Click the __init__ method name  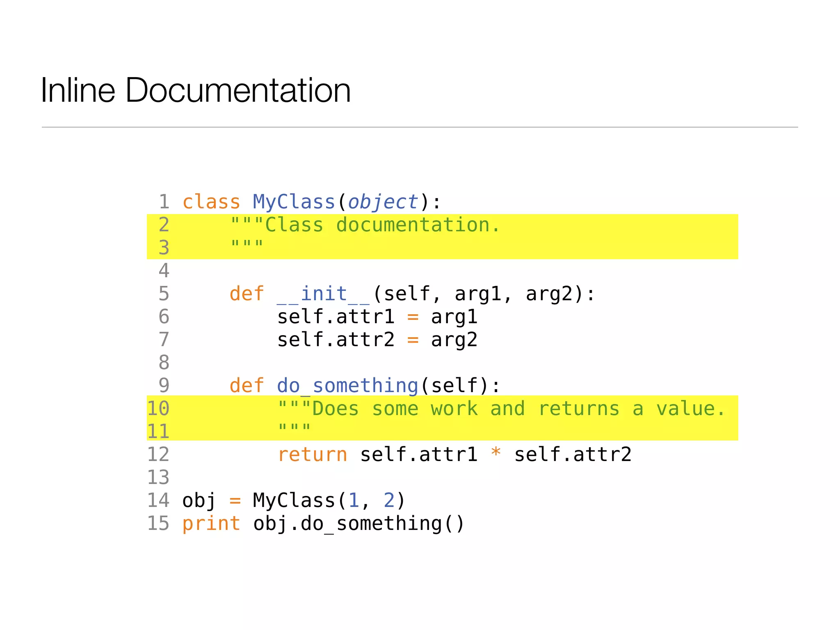click(x=323, y=294)
